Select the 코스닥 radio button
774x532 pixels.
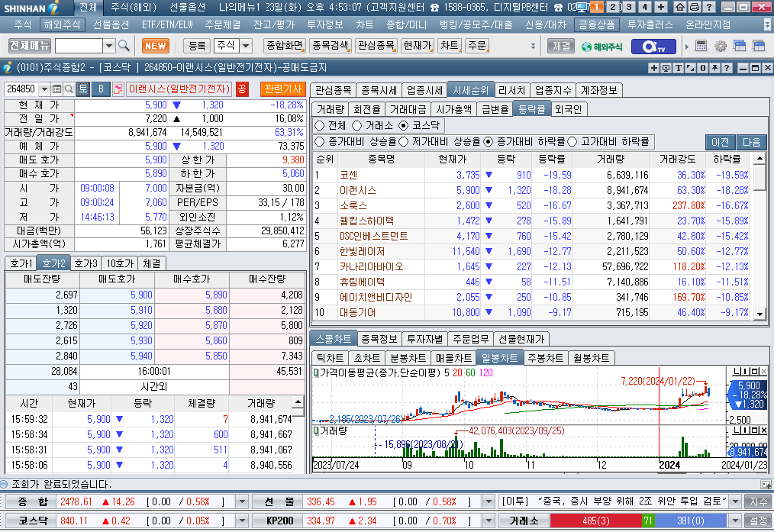click(x=403, y=125)
